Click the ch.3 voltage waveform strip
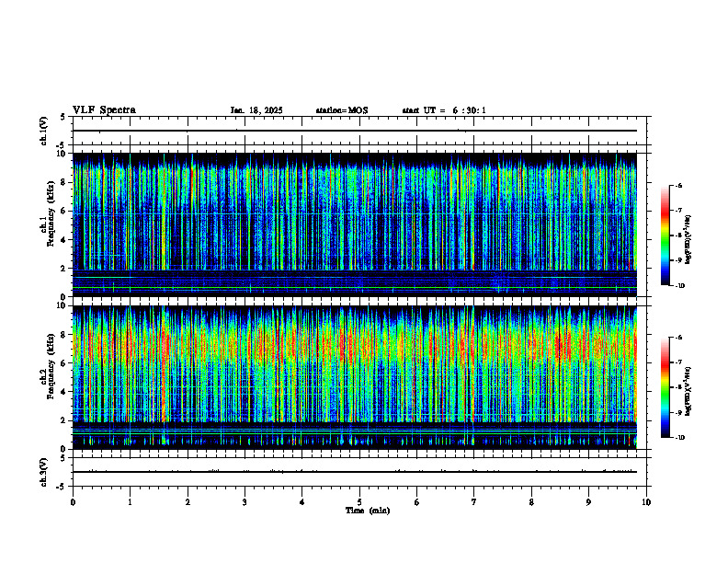728x563 pixels. [359, 472]
